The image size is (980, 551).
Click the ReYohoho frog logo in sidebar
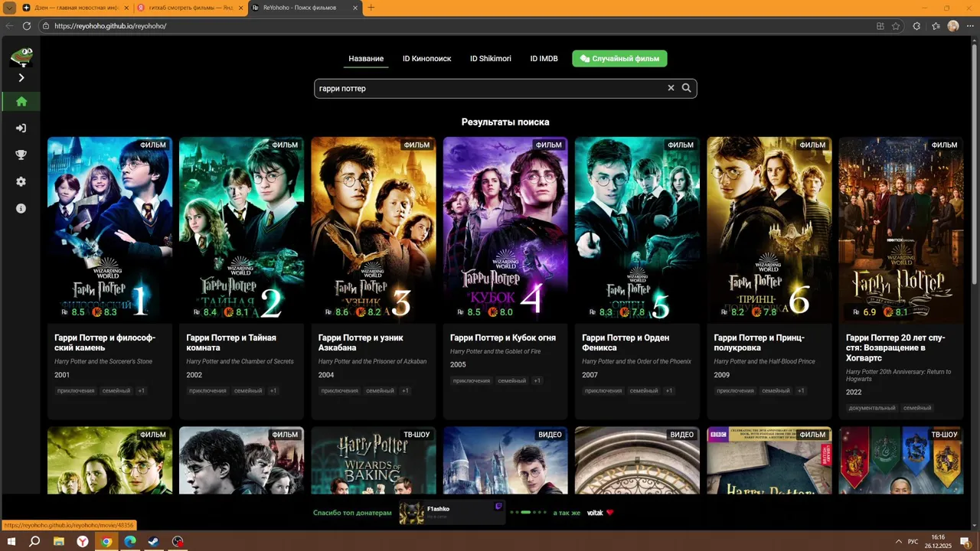point(21,57)
